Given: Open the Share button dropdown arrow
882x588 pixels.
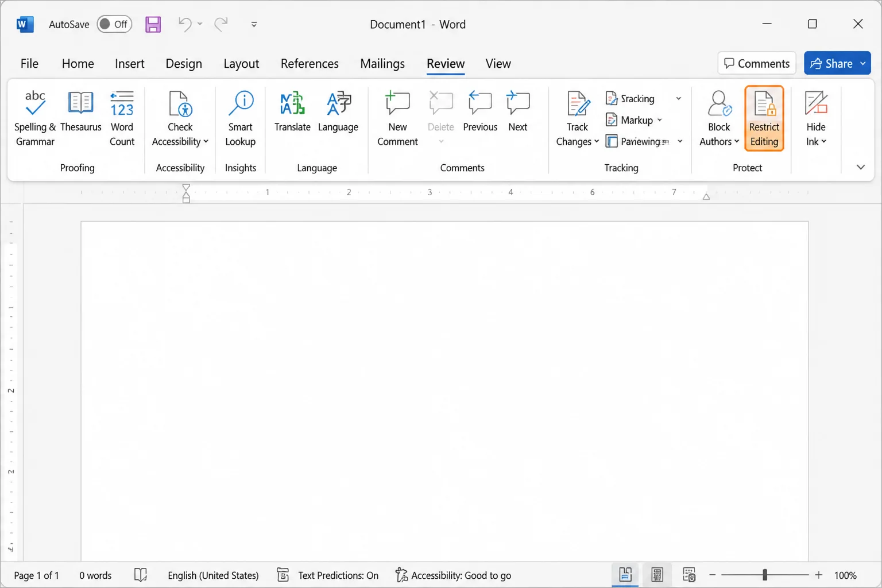Looking at the screenshot, I should point(863,63).
